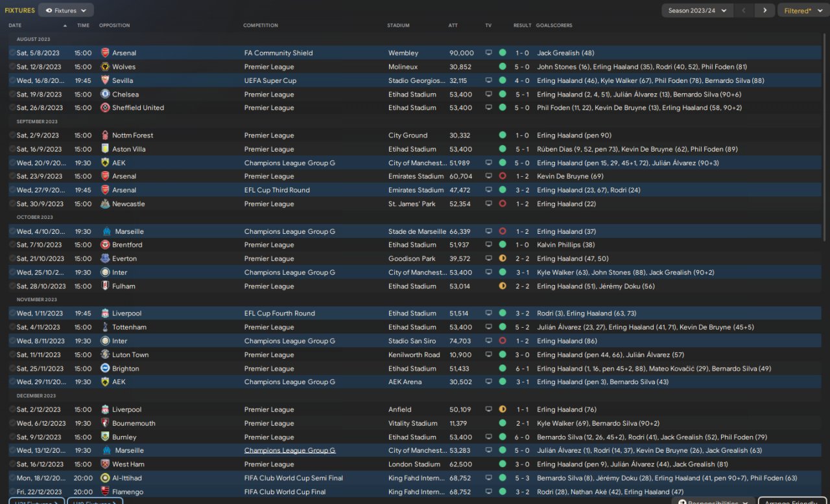The width and height of the screenshot is (830, 504).
Task: Open the EFL Cup Fourth Round link
Action: (x=279, y=314)
